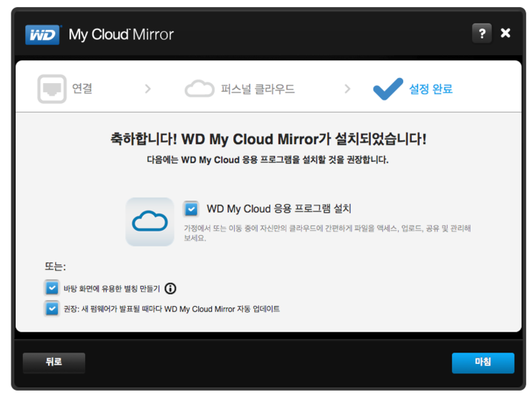Image resolution: width=532 pixels, height=397 pixels.
Task: Click the arrow after the 연결 step
Action: coord(147,89)
